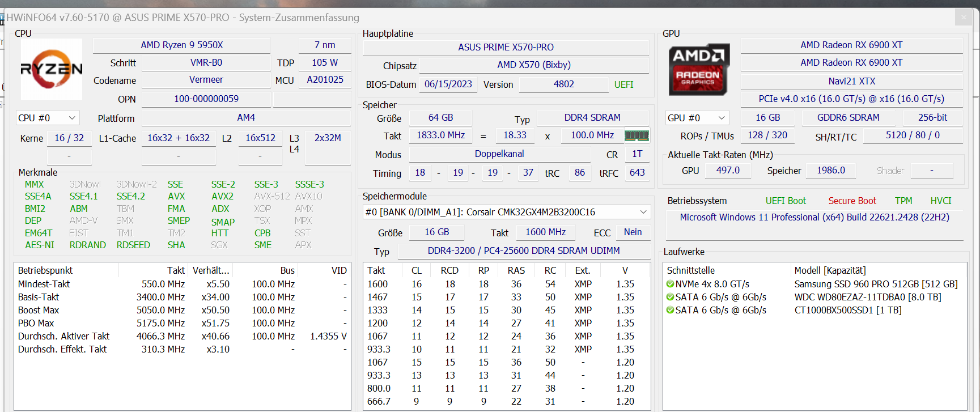
Task: Click the DDR4 SDRAM type field
Action: (592, 118)
